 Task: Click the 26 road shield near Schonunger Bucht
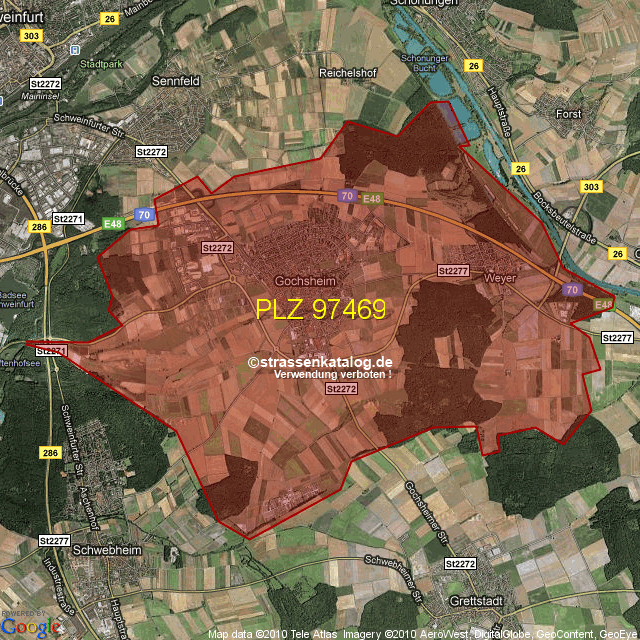click(x=474, y=66)
